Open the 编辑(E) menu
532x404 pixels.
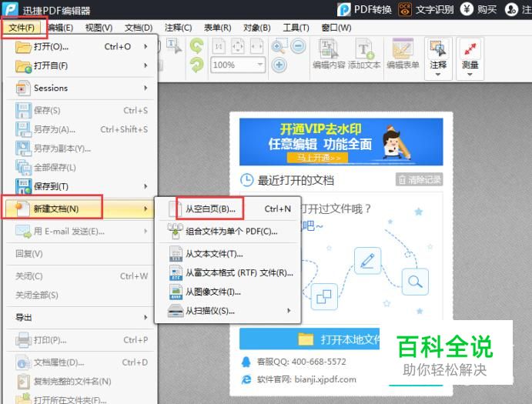60,28
